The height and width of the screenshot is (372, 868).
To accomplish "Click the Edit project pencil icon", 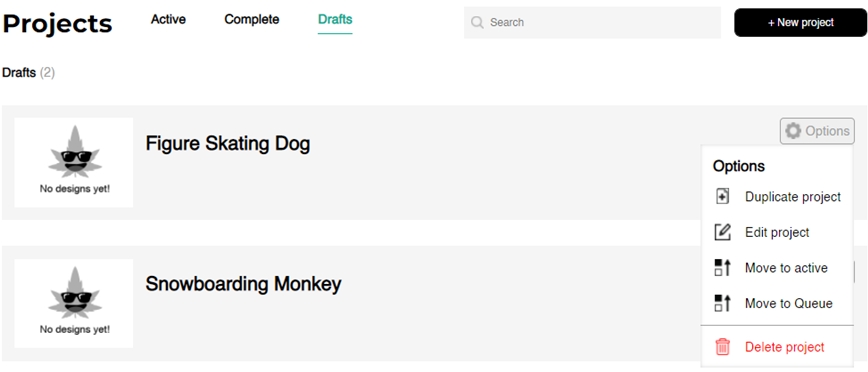I will (722, 232).
